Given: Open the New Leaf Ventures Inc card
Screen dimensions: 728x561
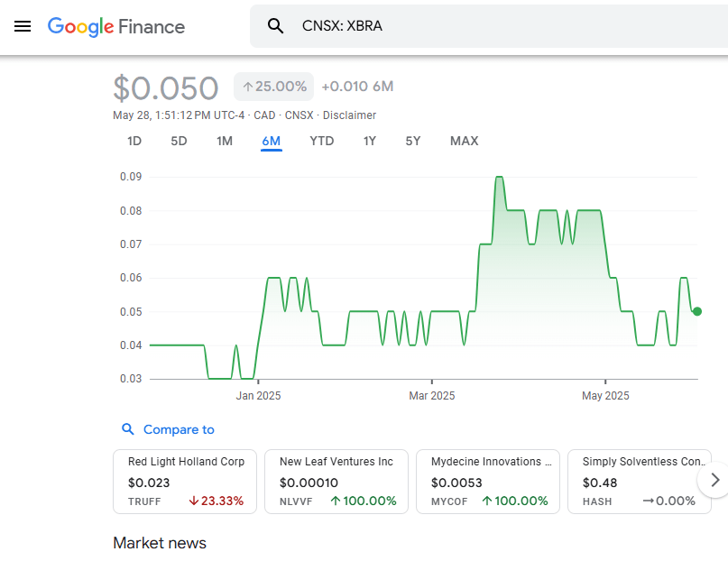Looking at the screenshot, I should 336,482.
